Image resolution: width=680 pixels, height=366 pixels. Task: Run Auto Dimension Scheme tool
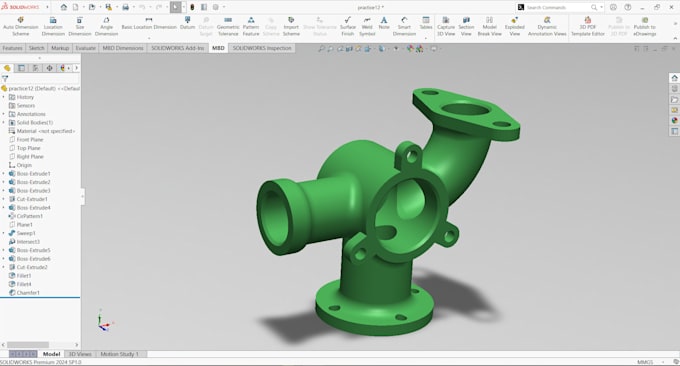pos(20,26)
